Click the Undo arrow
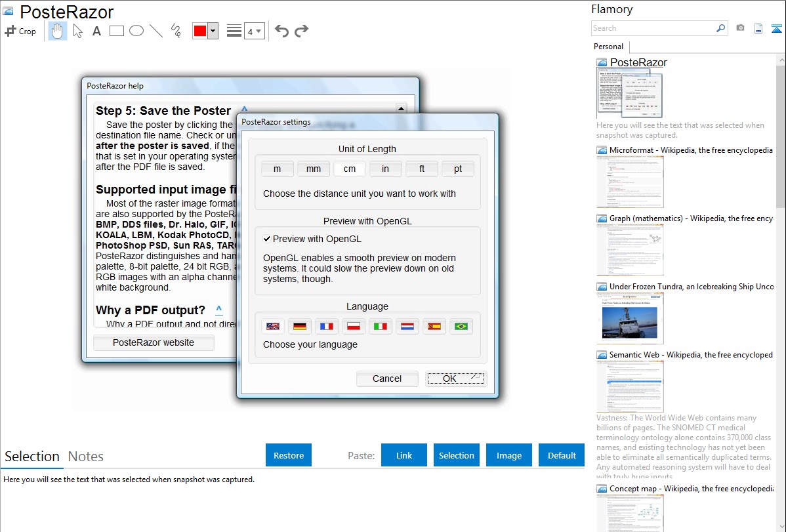The width and height of the screenshot is (786, 532). tap(281, 31)
